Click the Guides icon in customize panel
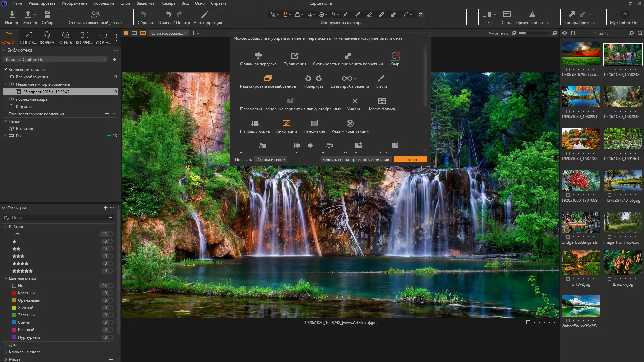The width and height of the screenshot is (644, 362). click(255, 123)
